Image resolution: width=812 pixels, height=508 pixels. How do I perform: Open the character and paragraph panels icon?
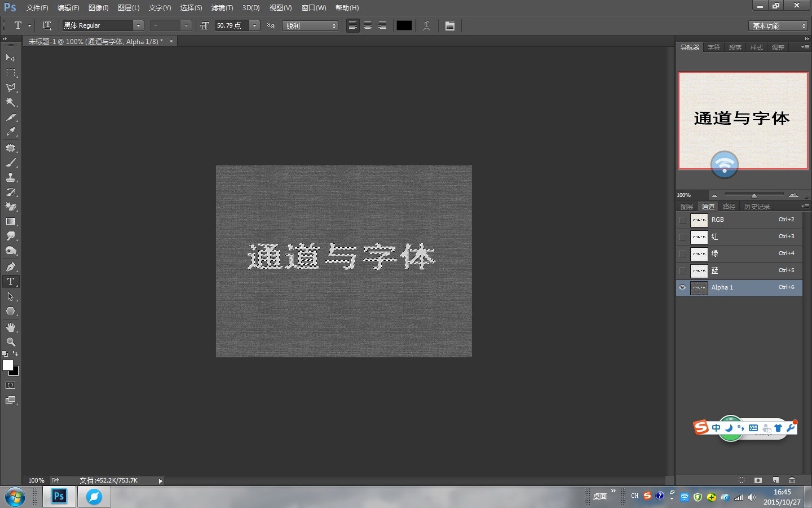[x=450, y=26]
